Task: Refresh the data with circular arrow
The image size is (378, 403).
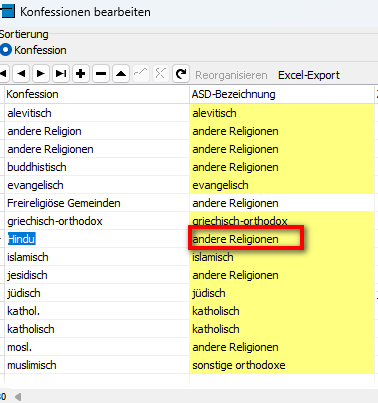Action: click(181, 74)
